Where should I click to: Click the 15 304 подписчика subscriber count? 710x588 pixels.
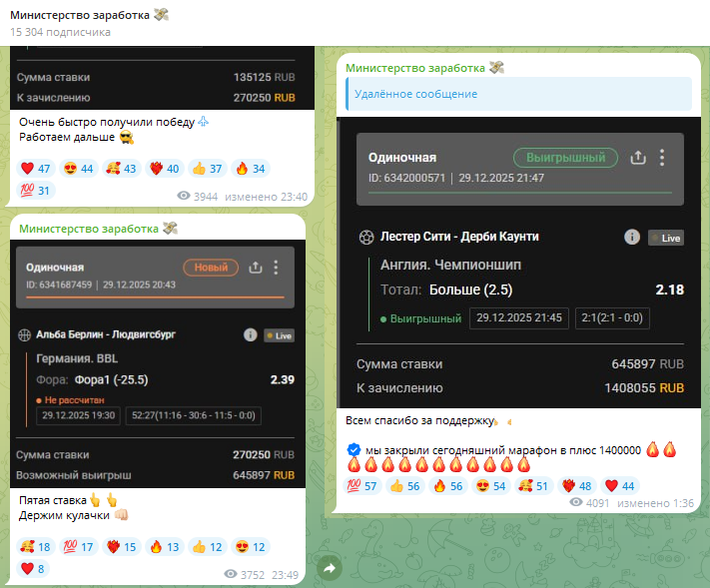pos(60,32)
